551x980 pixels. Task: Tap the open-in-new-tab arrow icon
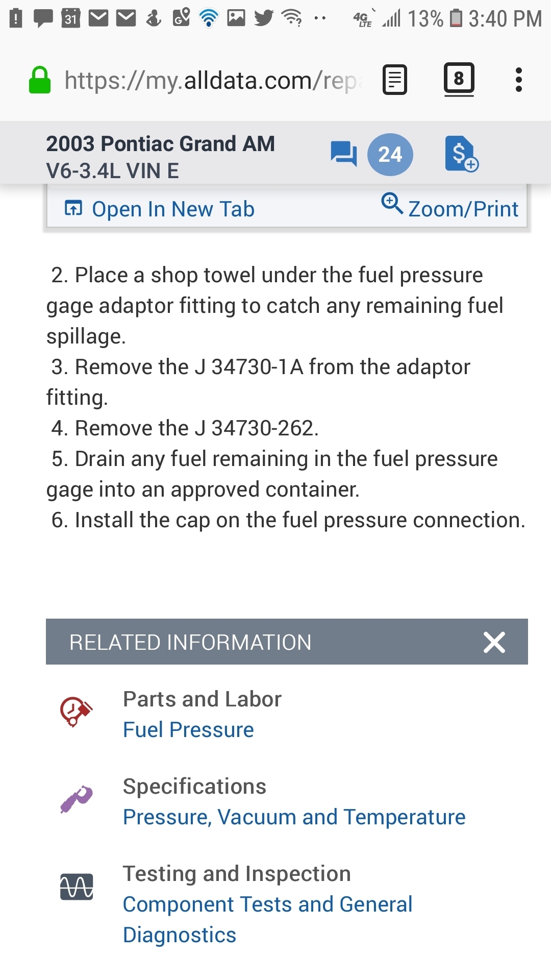tap(73, 208)
